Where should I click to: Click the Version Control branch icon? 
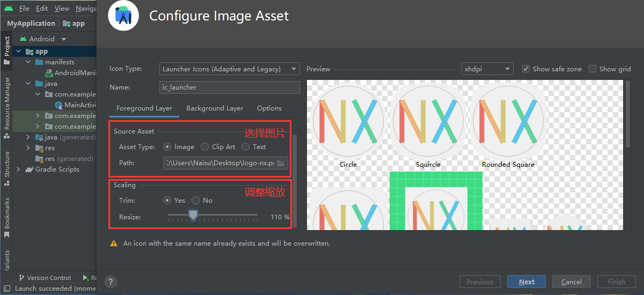tap(21, 278)
